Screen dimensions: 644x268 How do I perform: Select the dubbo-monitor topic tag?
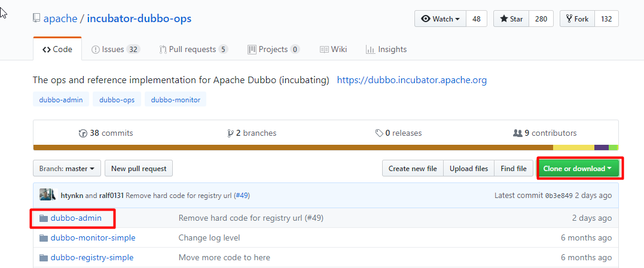(176, 99)
